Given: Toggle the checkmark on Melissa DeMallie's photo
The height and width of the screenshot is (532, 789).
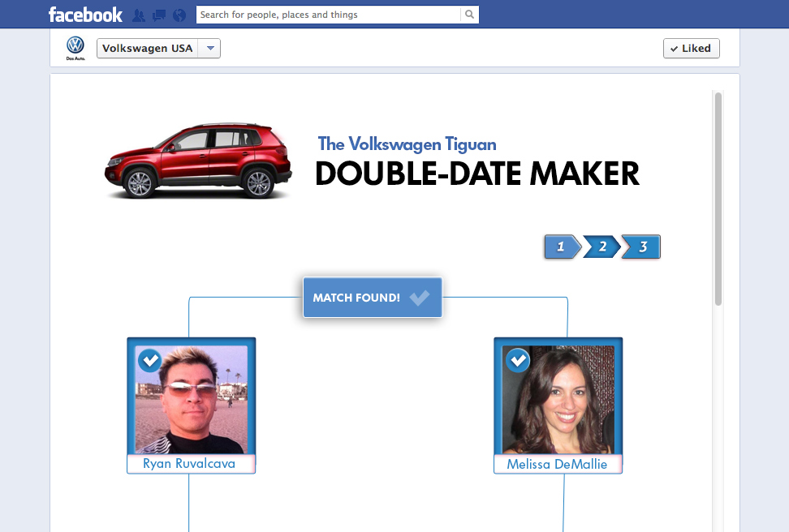Looking at the screenshot, I should 518,360.
